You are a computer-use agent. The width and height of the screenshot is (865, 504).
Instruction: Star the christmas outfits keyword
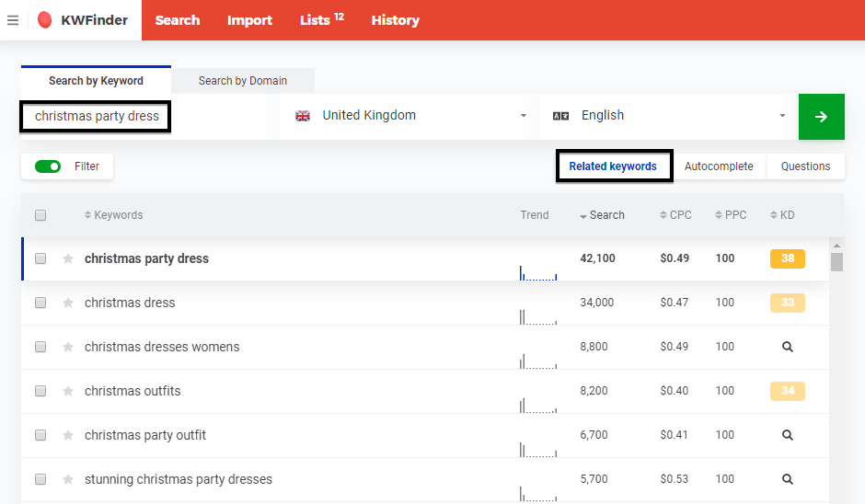coord(68,391)
